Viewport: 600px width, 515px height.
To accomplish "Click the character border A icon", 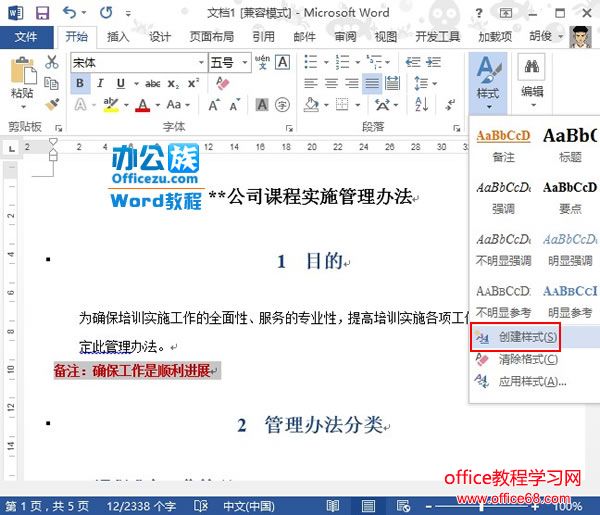I will [283, 62].
